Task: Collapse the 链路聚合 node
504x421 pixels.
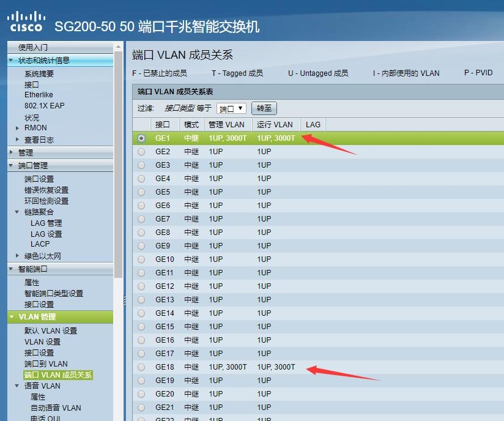Action: [17, 212]
